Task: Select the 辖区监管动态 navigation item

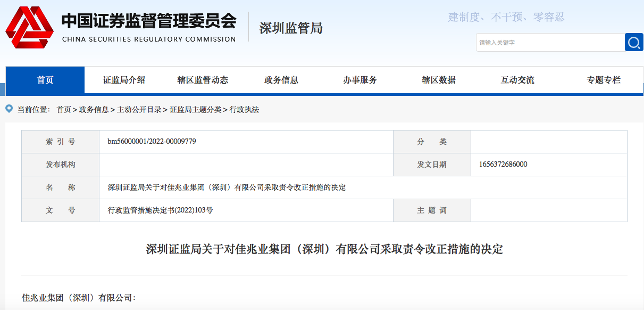Action: coord(203,80)
